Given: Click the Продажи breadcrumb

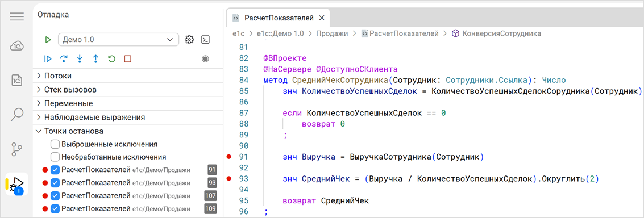Looking at the screenshot, I should (332, 33).
